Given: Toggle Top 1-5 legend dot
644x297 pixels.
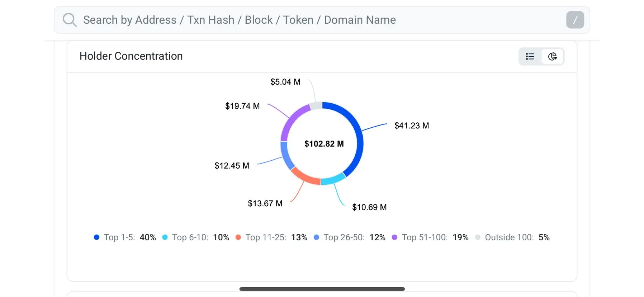Looking at the screenshot, I should pyautogui.click(x=96, y=237).
